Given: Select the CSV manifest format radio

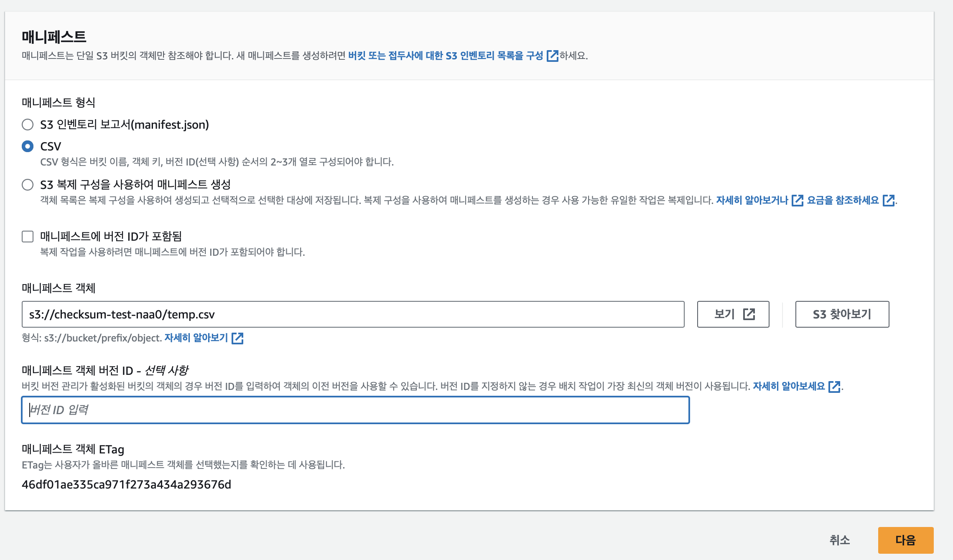Looking at the screenshot, I should (28, 146).
